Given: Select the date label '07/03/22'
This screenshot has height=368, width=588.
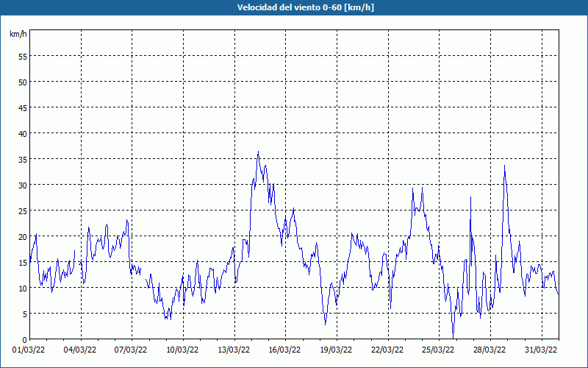Looking at the screenshot, I should tap(131, 350).
